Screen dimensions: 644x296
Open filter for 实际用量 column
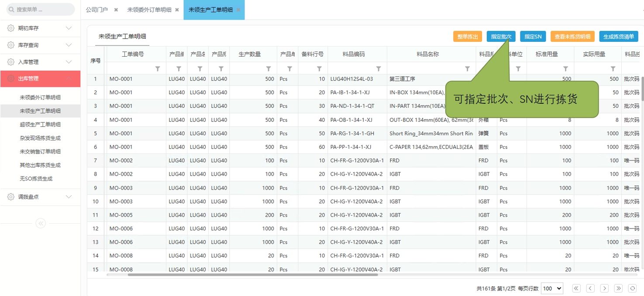point(613,69)
